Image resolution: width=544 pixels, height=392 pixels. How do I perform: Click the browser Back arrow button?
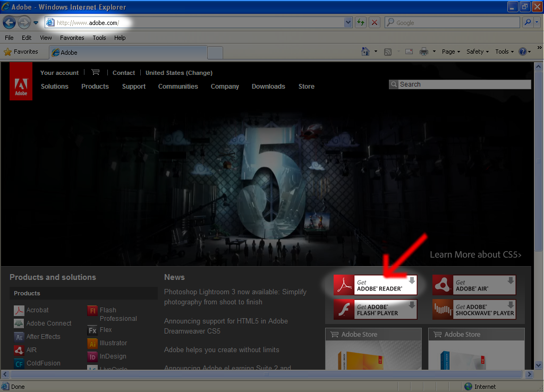10,23
